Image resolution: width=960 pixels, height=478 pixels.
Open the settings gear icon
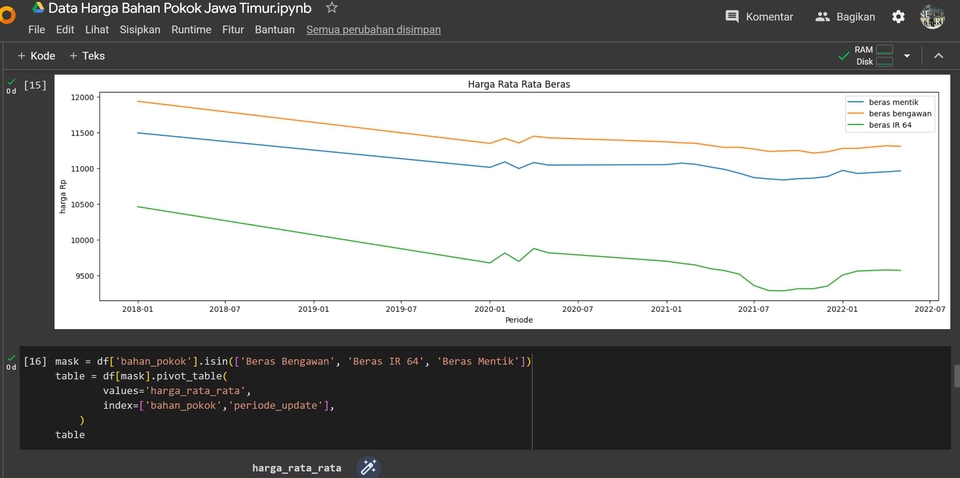[x=898, y=17]
